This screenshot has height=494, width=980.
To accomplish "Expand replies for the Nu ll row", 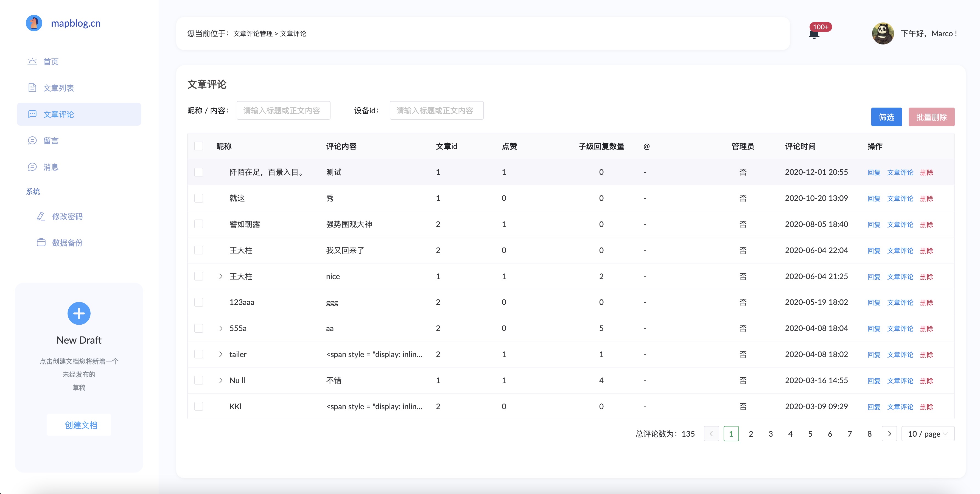I will 221,380.
